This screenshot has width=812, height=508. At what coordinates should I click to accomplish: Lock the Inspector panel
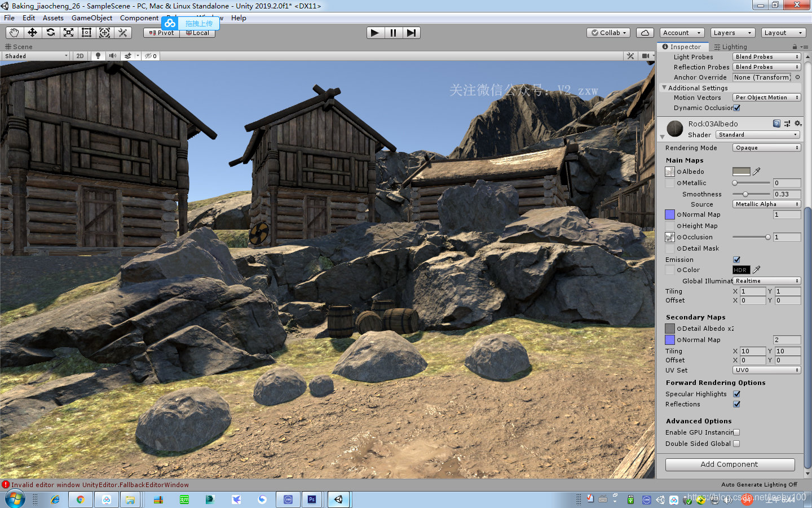(795, 47)
